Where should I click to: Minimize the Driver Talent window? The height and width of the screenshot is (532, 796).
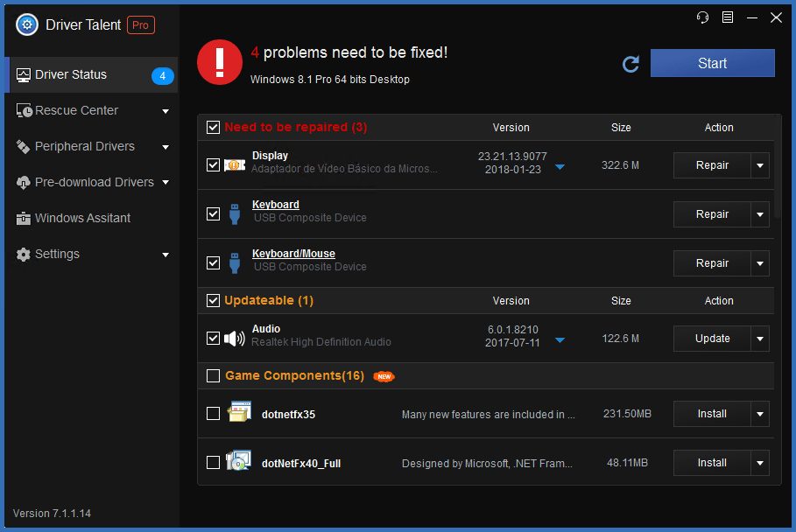pyautogui.click(x=752, y=17)
